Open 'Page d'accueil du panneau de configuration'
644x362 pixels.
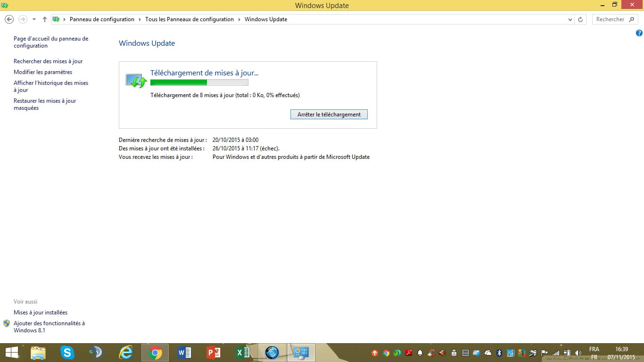click(x=51, y=42)
